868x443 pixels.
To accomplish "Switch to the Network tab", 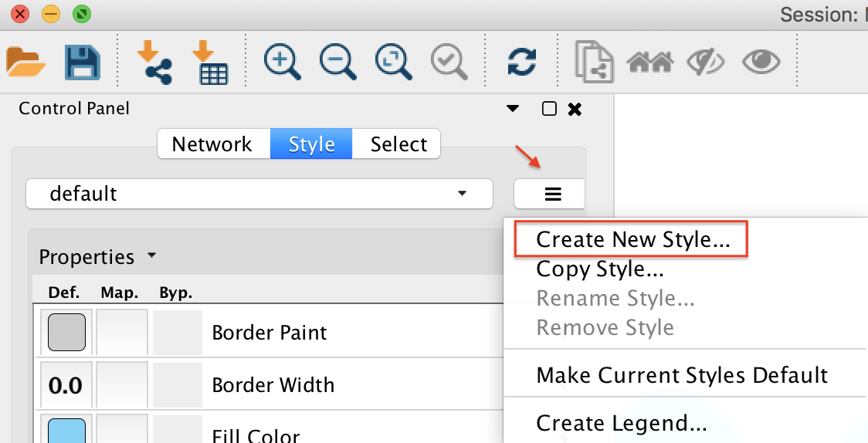I will coord(212,144).
